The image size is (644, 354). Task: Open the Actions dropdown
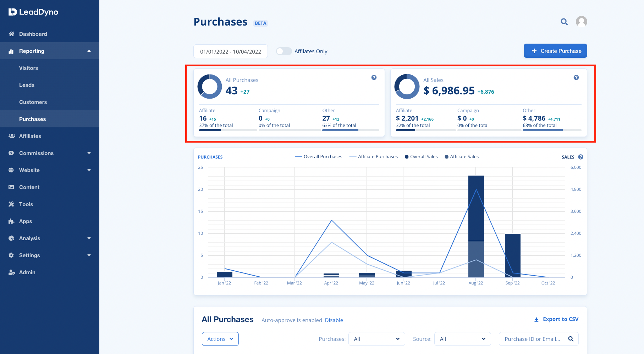[x=220, y=339]
